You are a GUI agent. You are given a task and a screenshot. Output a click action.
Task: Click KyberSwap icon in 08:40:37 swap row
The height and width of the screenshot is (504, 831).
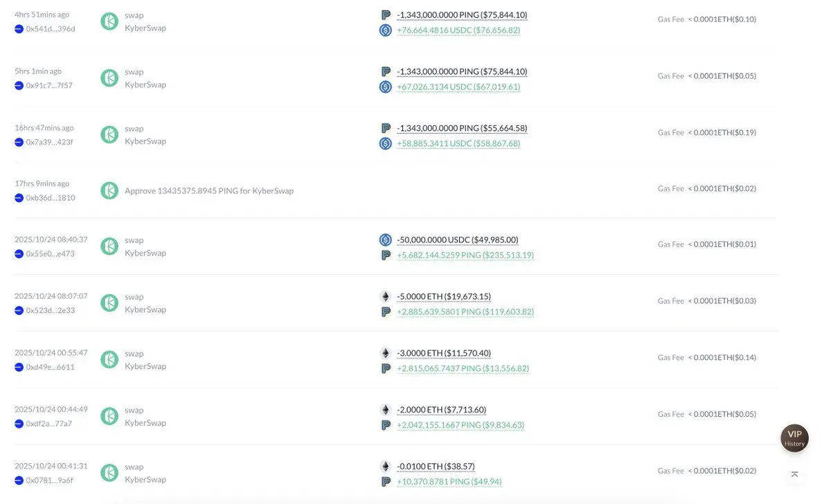tap(109, 246)
